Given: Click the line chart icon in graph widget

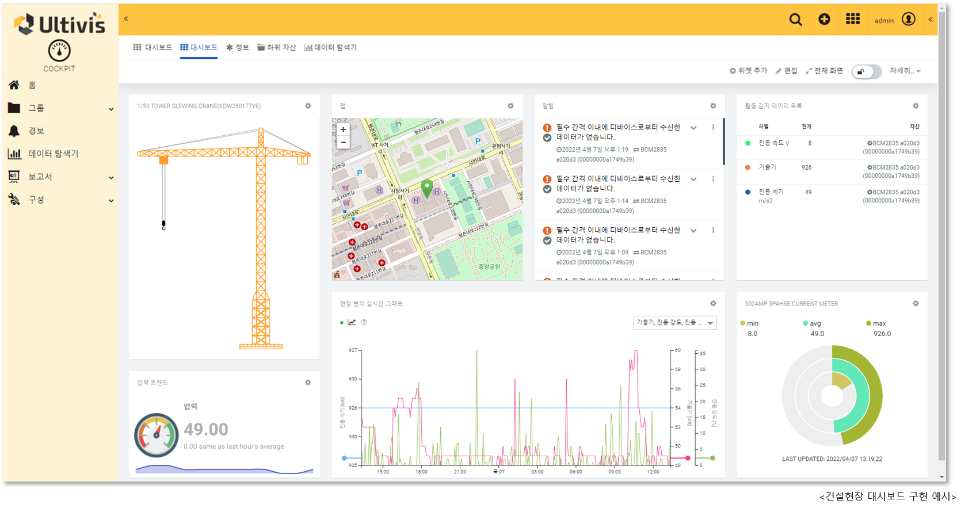Looking at the screenshot, I should click(x=352, y=322).
